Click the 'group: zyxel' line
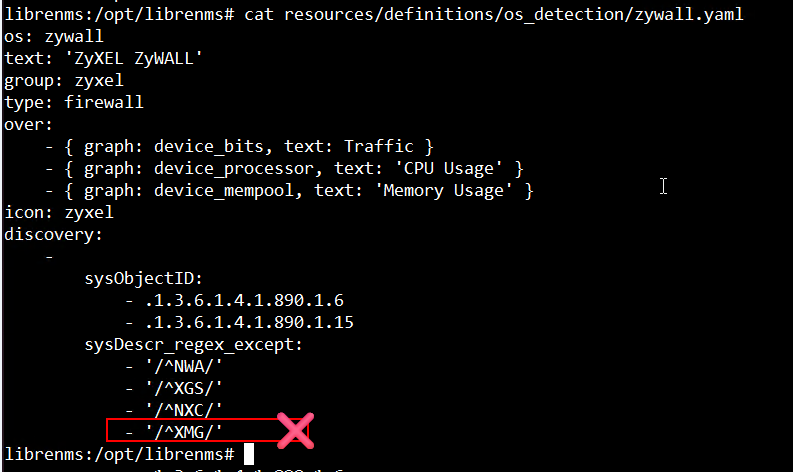The width and height of the screenshot is (793, 472). tap(64, 80)
